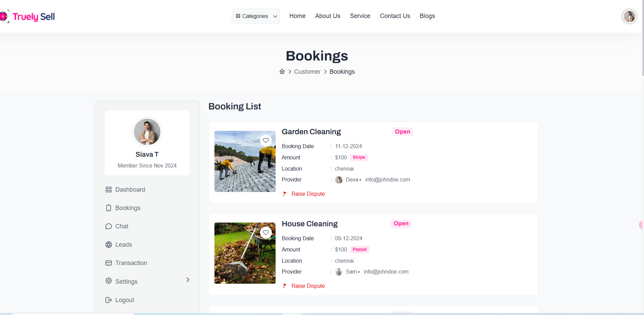
Task: Click the Leads globe icon
Action: (x=108, y=245)
